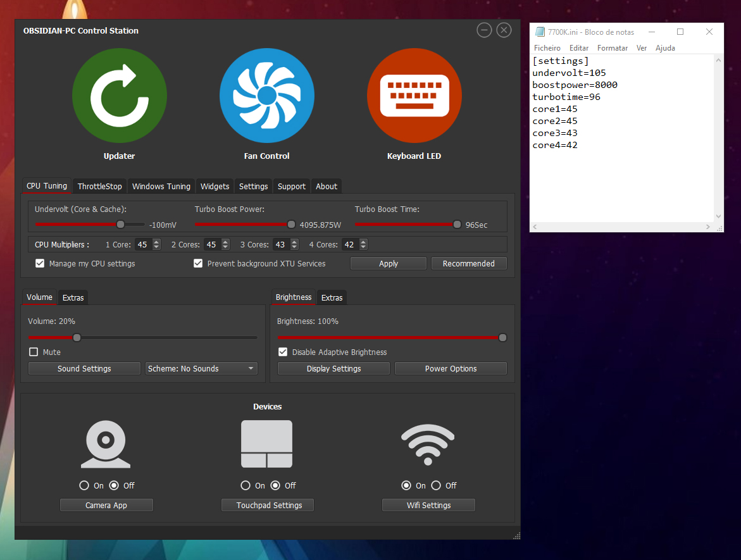Click the Turbo Boost Time slider handle

coord(457,225)
